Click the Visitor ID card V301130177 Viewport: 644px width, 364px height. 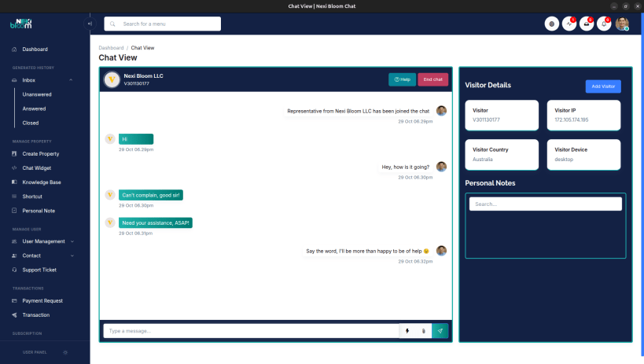click(502, 116)
